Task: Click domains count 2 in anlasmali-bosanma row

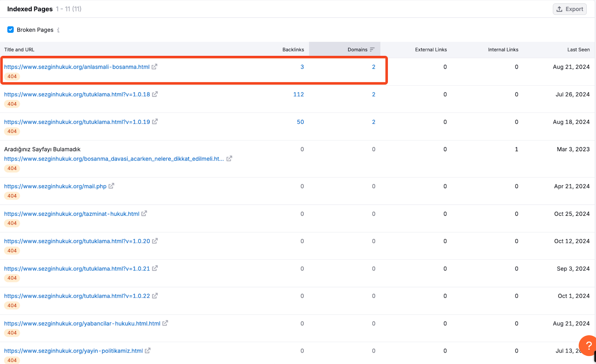Action: click(x=374, y=67)
